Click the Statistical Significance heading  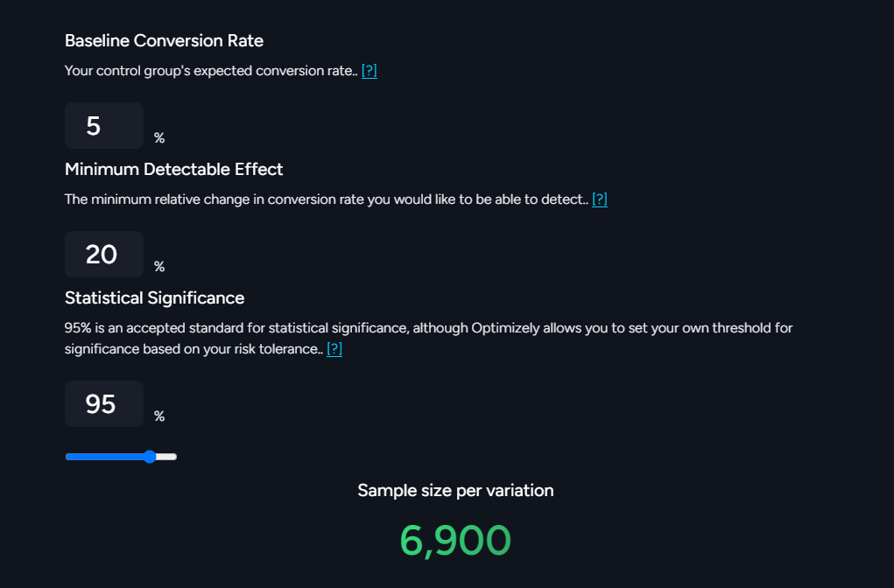tap(154, 297)
